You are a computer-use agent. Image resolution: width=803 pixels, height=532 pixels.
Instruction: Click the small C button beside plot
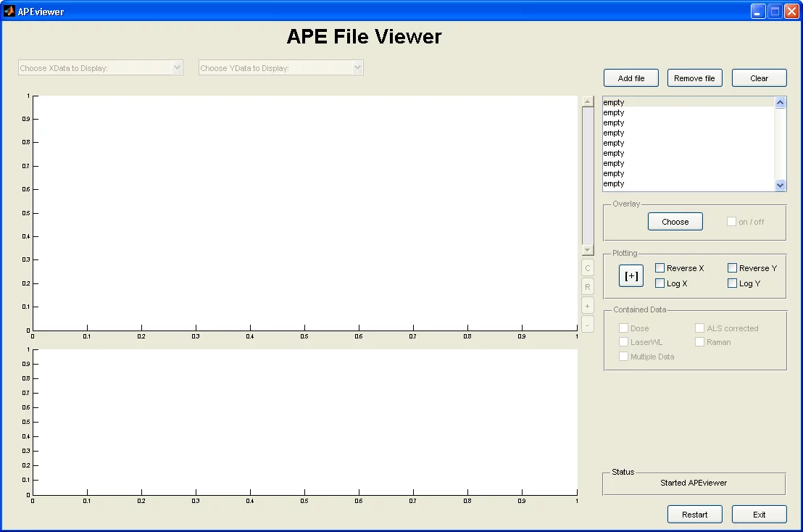click(588, 268)
